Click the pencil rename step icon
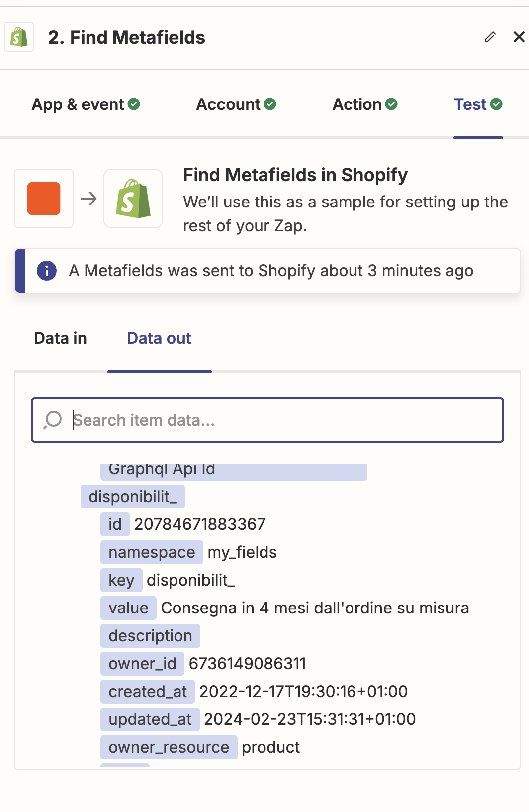 point(490,37)
